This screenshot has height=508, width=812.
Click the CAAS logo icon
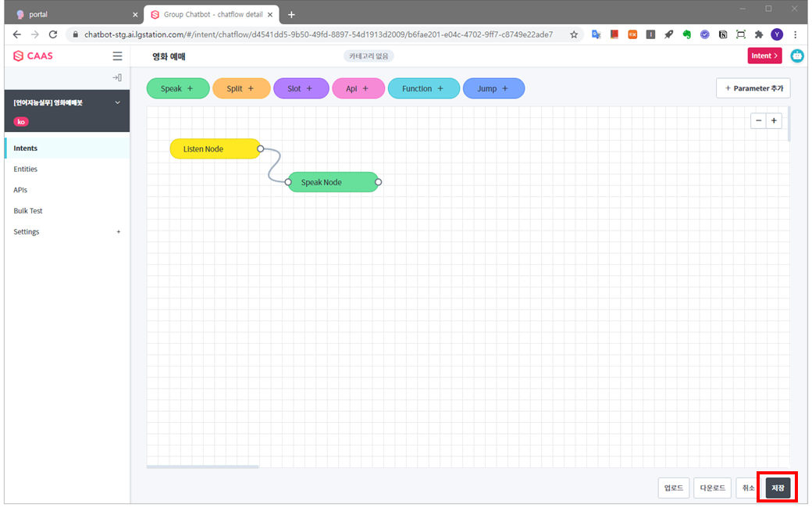click(x=19, y=56)
